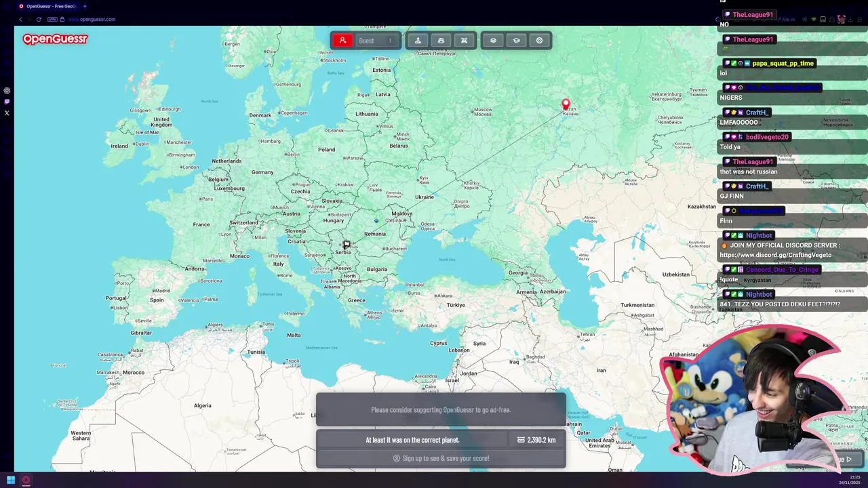Click username Cencord_Due_To_Cringe in chat
The height and width of the screenshot is (488, 868).
(x=783, y=270)
